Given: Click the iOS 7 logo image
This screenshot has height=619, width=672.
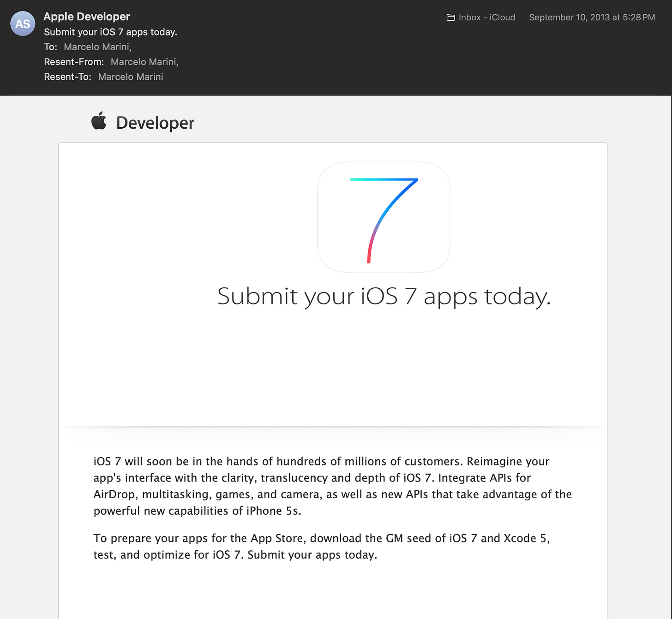Looking at the screenshot, I should click(384, 217).
